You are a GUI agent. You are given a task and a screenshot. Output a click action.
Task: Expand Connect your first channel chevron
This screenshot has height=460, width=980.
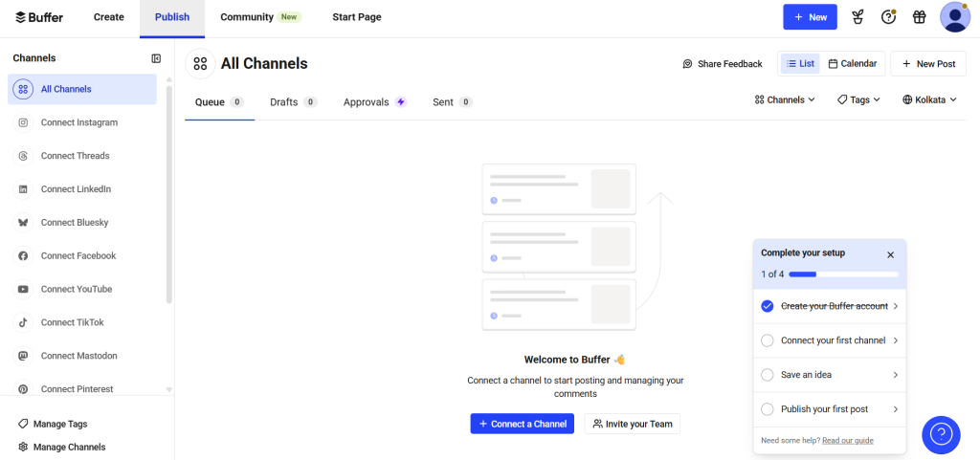pos(896,340)
